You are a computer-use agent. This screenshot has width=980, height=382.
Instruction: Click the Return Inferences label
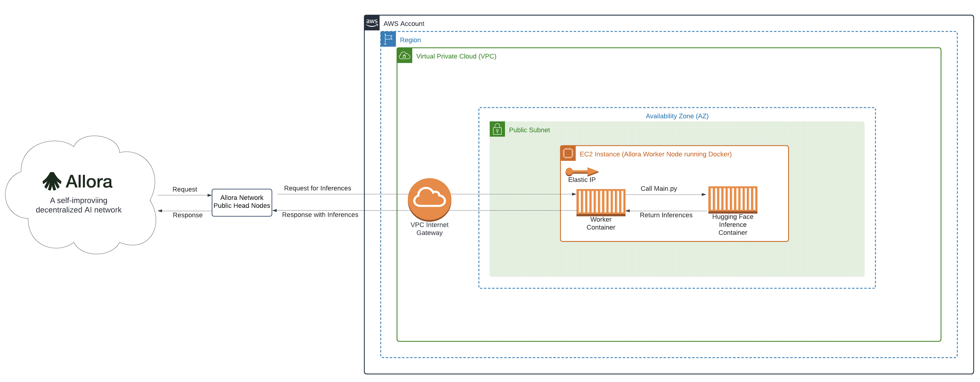click(666, 215)
